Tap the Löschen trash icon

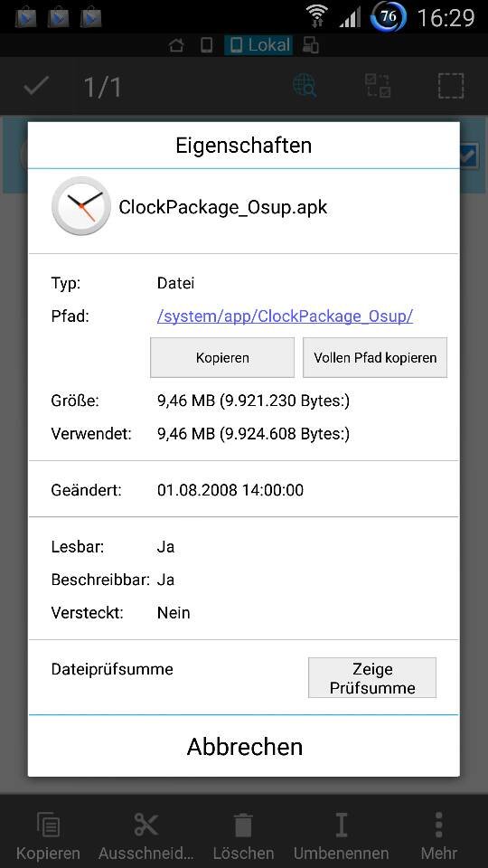(243, 826)
